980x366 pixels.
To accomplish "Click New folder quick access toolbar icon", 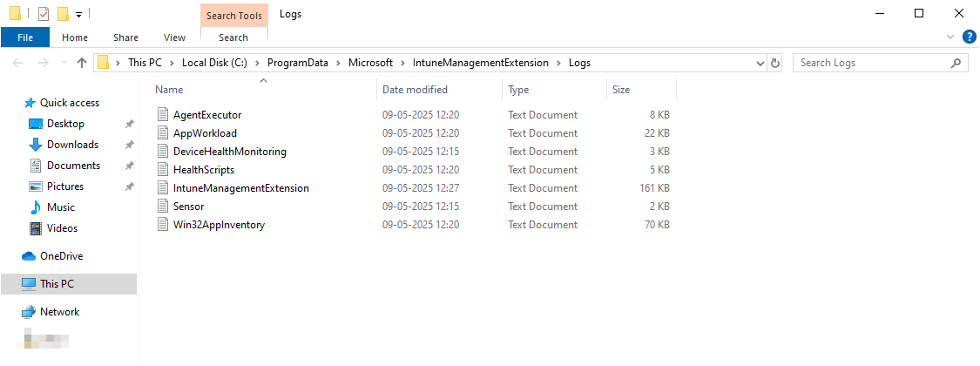I will (63, 13).
